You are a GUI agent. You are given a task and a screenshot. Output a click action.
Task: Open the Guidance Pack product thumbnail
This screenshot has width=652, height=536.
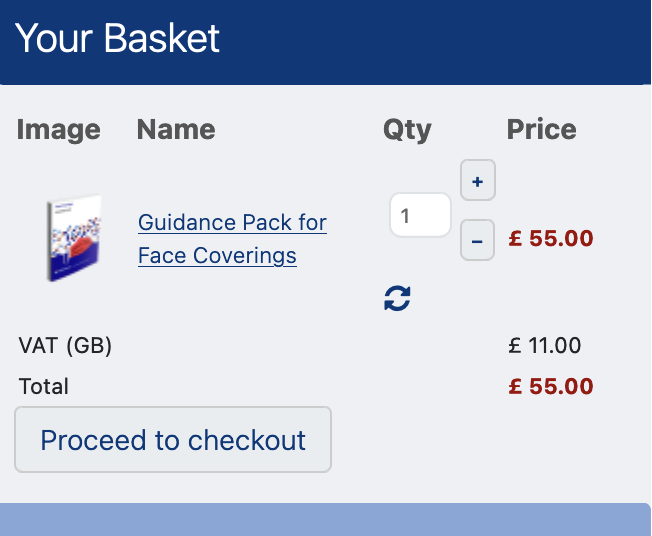pos(73,238)
